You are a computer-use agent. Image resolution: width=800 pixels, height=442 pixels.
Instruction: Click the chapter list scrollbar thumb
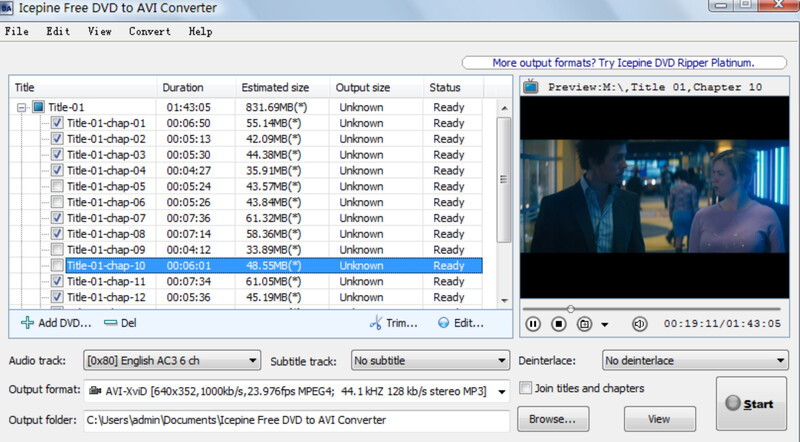504,180
